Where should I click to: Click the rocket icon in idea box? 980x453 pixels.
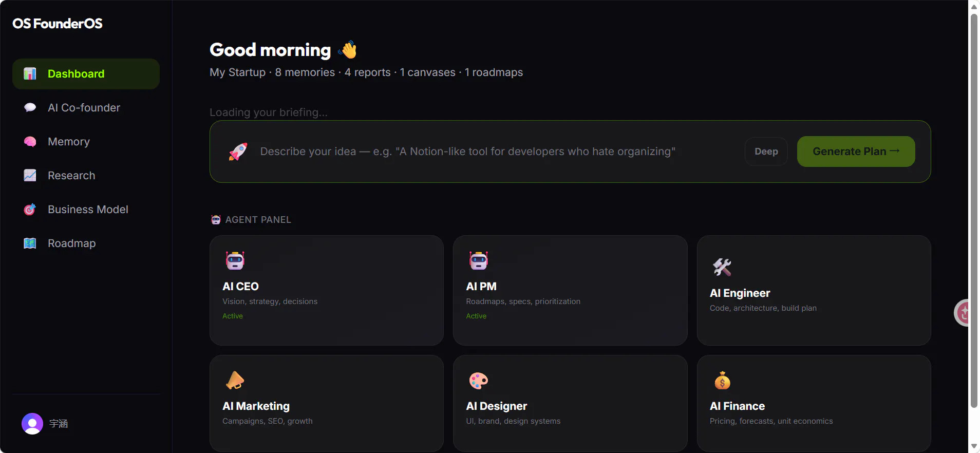click(x=238, y=152)
